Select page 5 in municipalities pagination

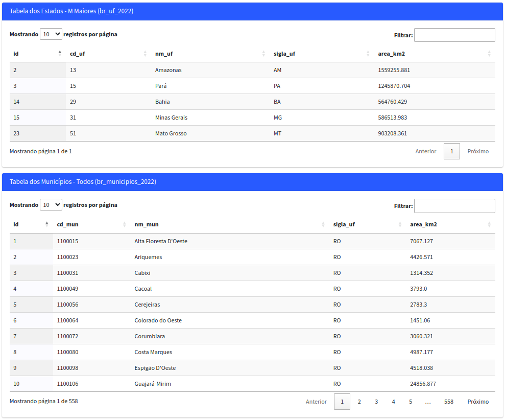[411, 402]
